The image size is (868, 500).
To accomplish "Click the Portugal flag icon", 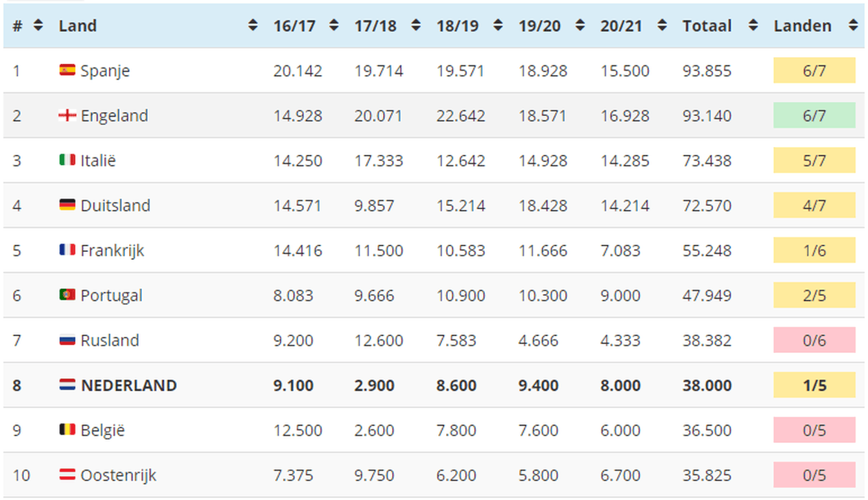I will pyautogui.click(x=67, y=295).
